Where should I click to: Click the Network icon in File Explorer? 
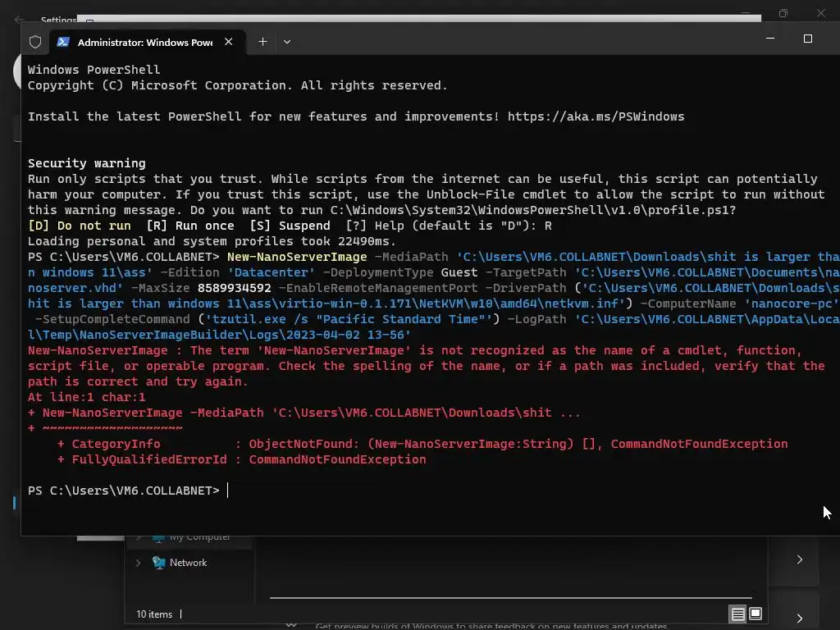158,563
